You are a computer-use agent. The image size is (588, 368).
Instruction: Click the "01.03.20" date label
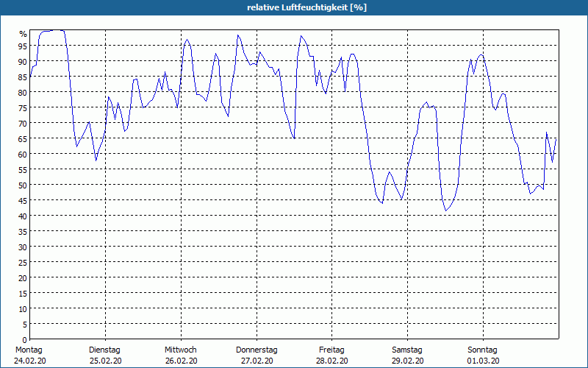pos(484,361)
